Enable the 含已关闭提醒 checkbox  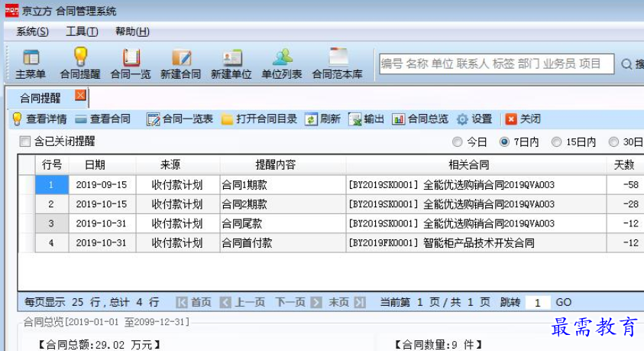click(x=25, y=141)
